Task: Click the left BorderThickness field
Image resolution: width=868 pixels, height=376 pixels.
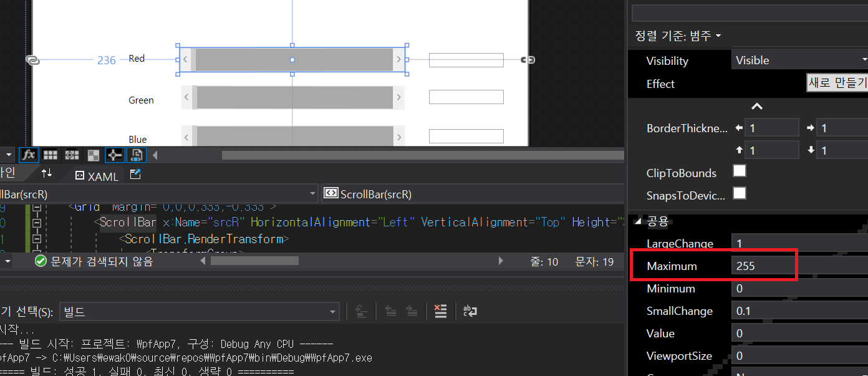Action: pyautogui.click(x=773, y=128)
